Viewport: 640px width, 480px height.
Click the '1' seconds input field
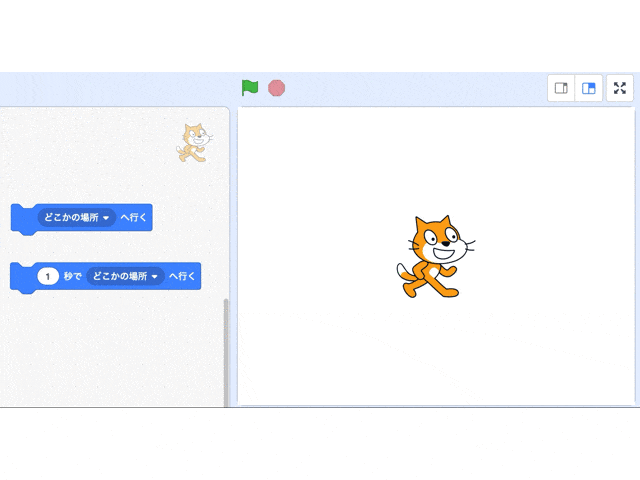pos(48,276)
